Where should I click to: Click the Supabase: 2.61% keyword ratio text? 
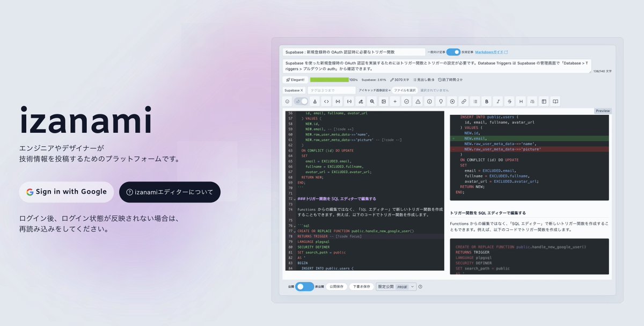coord(374,79)
